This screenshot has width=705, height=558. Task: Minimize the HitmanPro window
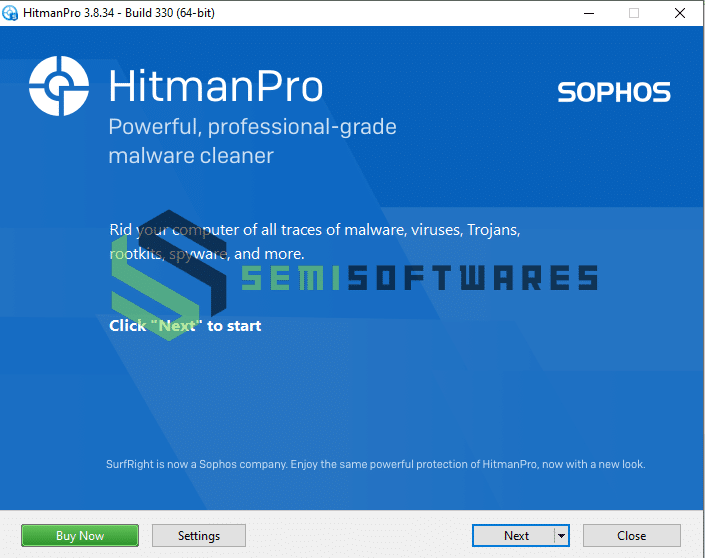pyautogui.click(x=589, y=13)
